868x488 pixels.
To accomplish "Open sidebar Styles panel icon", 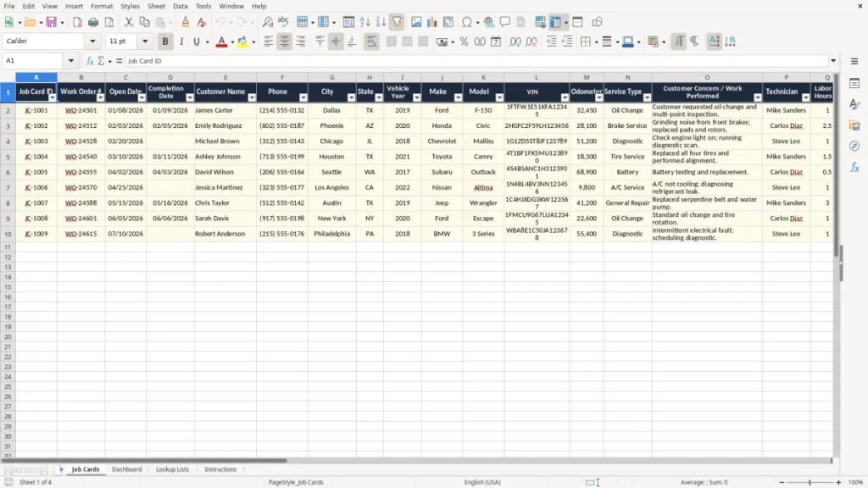I will tap(854, 104).
